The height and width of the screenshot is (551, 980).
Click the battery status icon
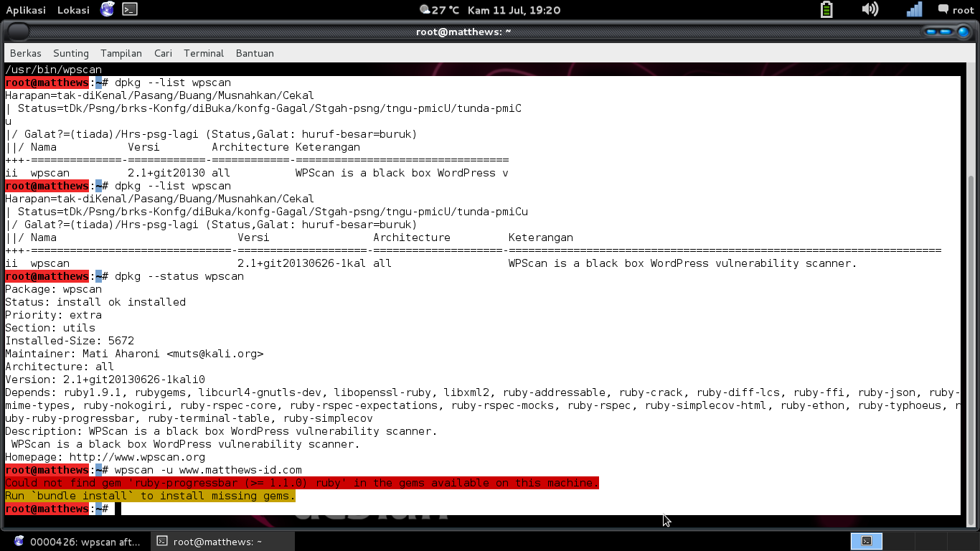point(826,9)
